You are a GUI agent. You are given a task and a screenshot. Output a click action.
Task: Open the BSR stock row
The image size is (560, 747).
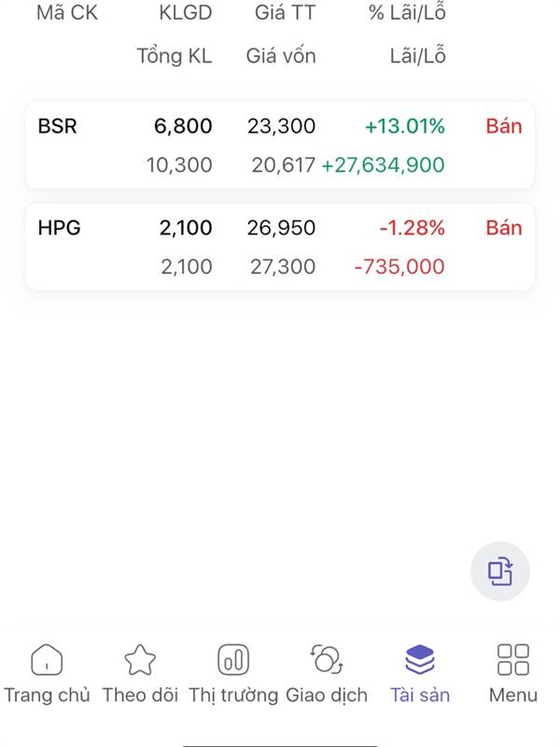coord(59,126)
